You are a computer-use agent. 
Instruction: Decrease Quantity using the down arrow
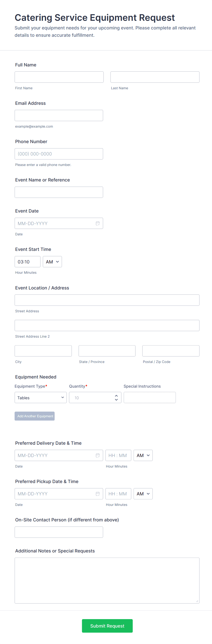(x=116, y=400)
